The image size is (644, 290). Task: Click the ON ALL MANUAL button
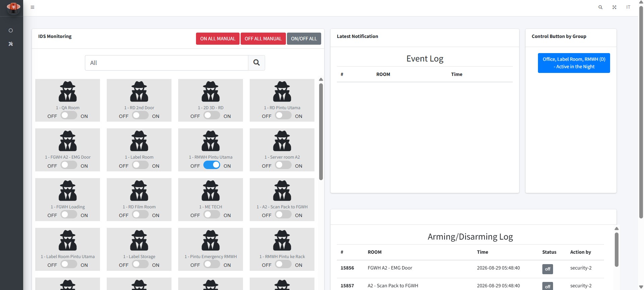pos(218,39)
